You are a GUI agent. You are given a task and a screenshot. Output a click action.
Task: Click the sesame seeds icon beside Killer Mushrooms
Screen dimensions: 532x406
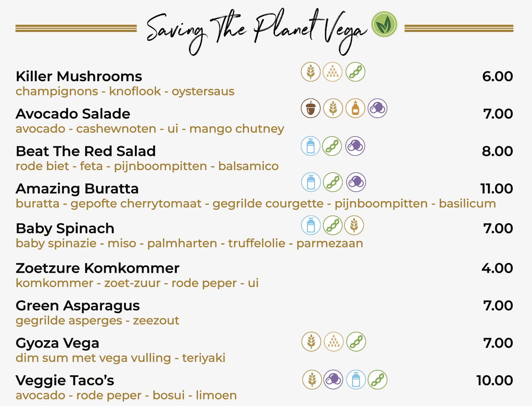[332, 72]
